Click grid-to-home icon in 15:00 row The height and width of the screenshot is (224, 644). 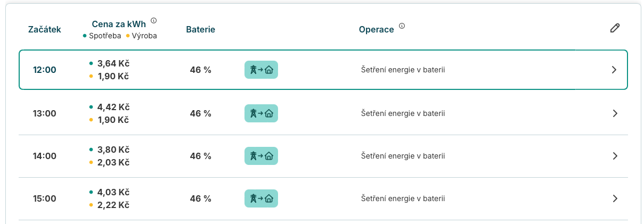[x=262, y=198]
